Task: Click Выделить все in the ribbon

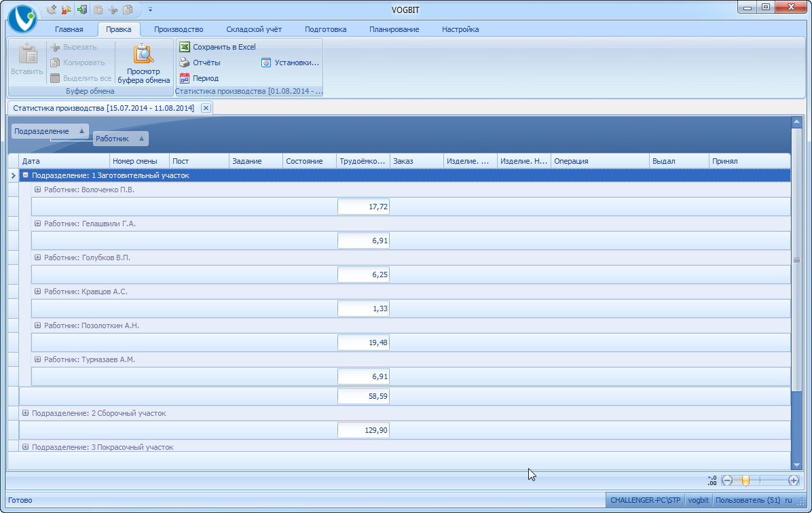Action: (81, 78)
